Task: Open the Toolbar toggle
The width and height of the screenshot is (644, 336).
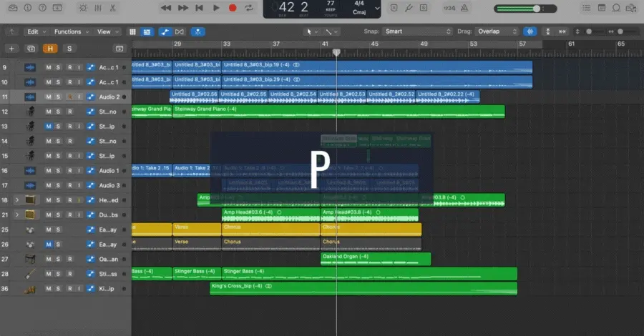Action: (57, 8)
